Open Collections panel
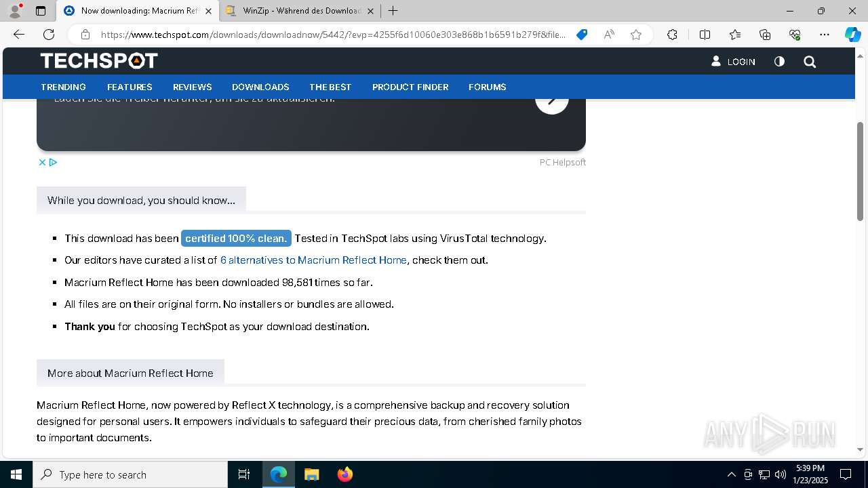The image size is (868, 488). [765, 35]
